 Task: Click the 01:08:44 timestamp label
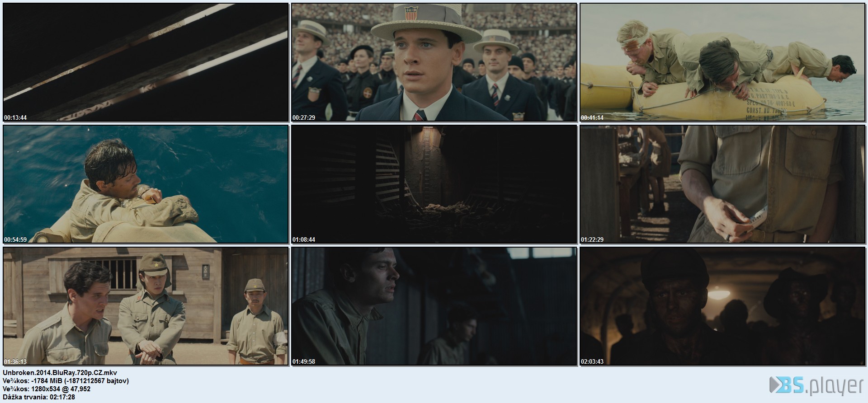tap(304, 240)
